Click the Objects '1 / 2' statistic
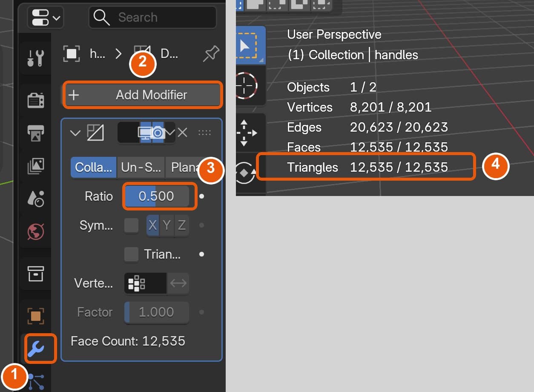 click(x=363, y=87)
